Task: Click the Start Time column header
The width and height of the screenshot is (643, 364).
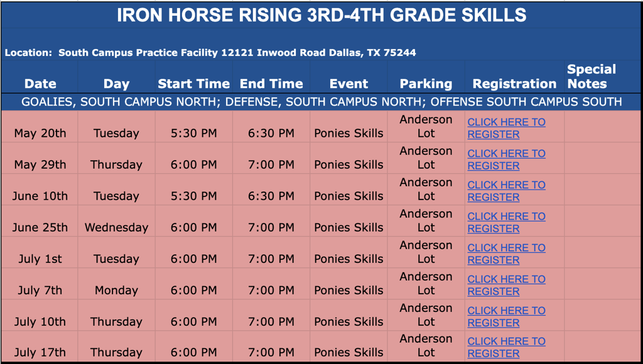Action: click(193, 83)
